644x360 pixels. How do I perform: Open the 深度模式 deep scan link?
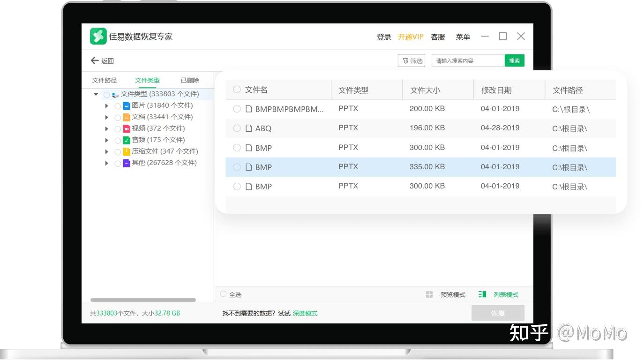pyautogui.click(x=305, y=313)
